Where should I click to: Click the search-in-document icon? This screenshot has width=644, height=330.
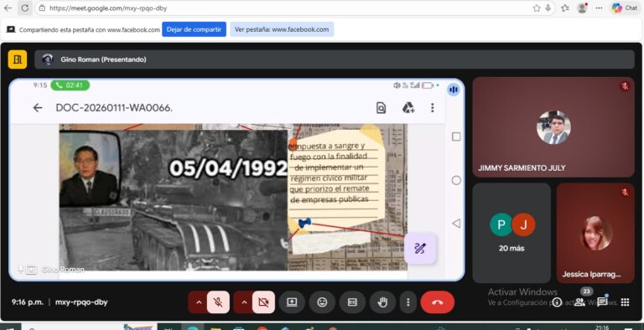coord(382,108)
